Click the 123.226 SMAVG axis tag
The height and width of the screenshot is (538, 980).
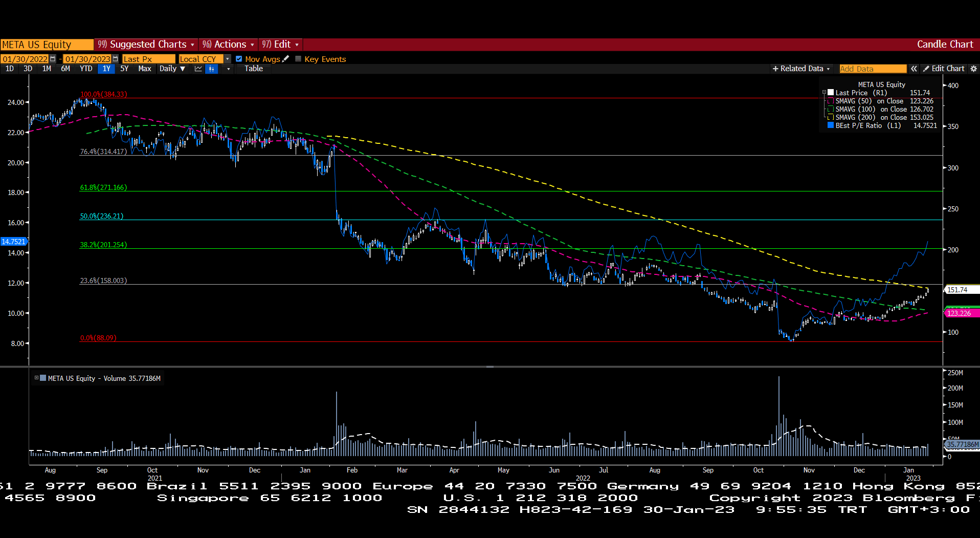[962, 313]
